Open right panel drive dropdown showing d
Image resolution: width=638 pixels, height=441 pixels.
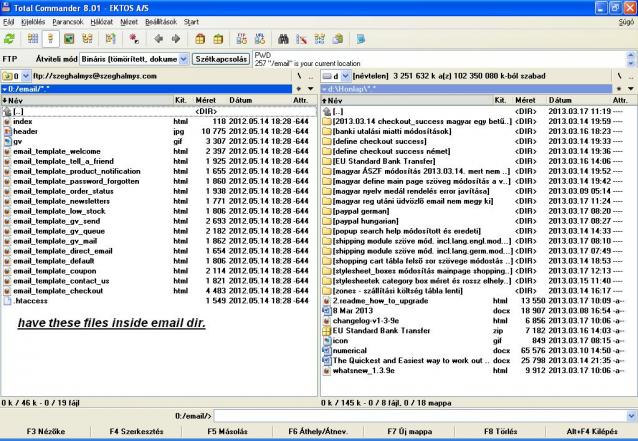345,76
